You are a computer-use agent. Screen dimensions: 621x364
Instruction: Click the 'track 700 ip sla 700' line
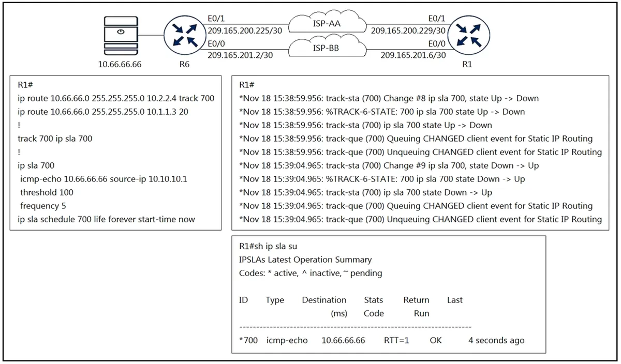coord(55,139)
